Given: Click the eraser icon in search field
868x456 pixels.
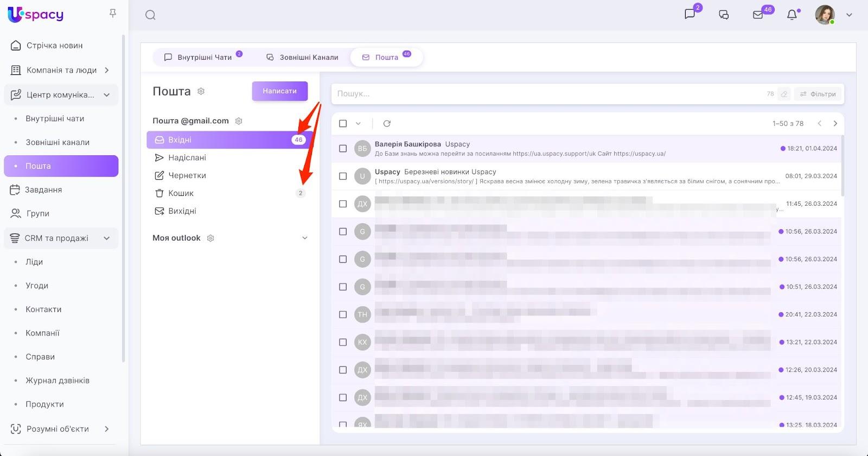Looking at the screenshot, I should point(784,94).
